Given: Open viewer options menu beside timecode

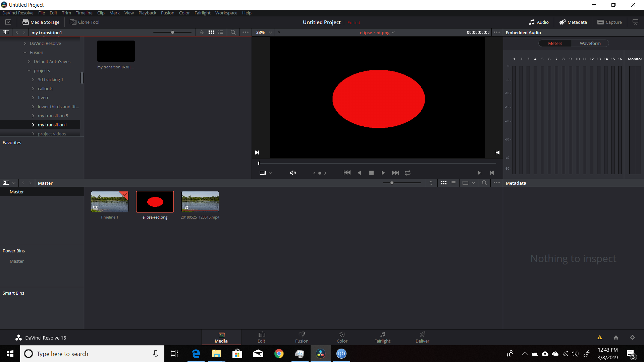Looking at the screenshot, I should coord(497,33).
